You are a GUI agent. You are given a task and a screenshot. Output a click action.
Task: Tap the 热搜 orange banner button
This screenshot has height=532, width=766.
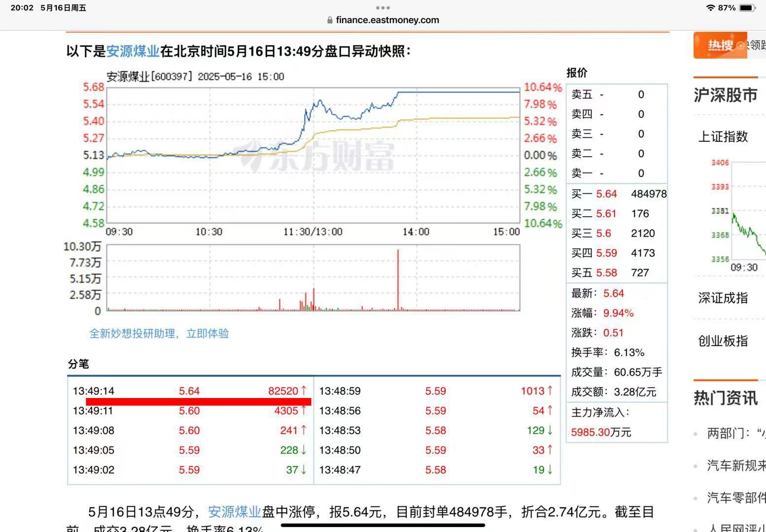[720, 45]
